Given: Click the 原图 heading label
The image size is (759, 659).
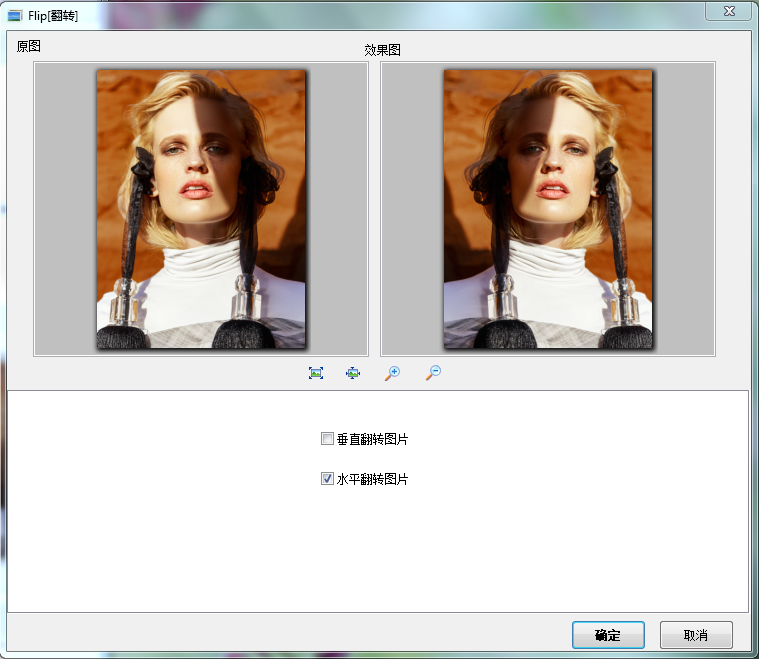Looking at the screenshot, I should tap(29, 46).
